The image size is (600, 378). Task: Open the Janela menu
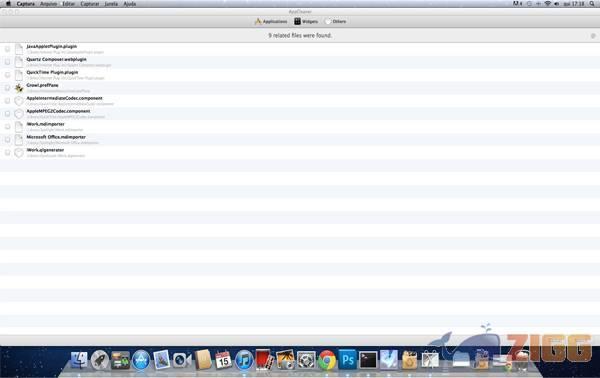[x=111, y=4]
